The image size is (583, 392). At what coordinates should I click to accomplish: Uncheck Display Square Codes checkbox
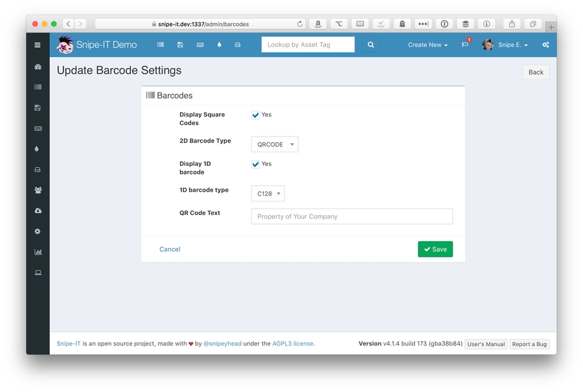point(256,115)
